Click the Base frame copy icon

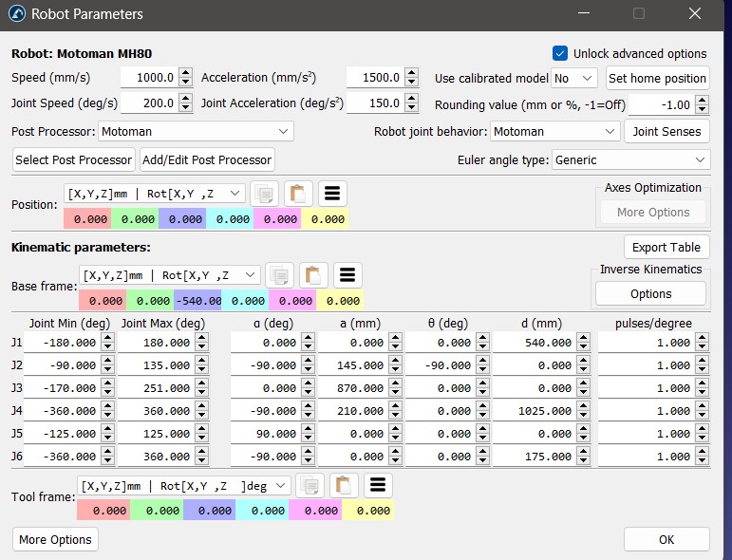coord(280,275)
